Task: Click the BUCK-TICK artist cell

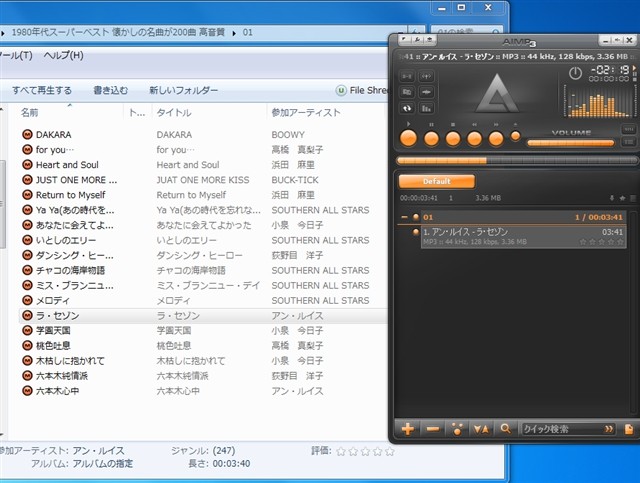Action: (295, 180)
